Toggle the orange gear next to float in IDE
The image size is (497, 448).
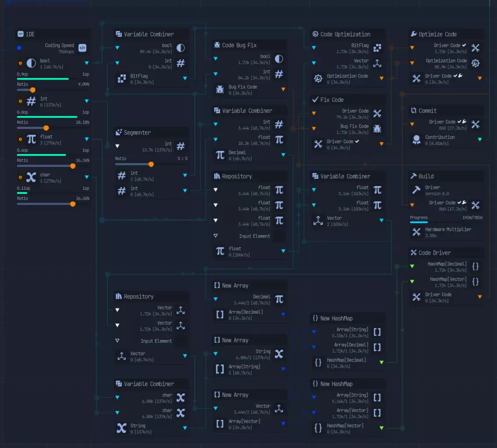(20, 139)
